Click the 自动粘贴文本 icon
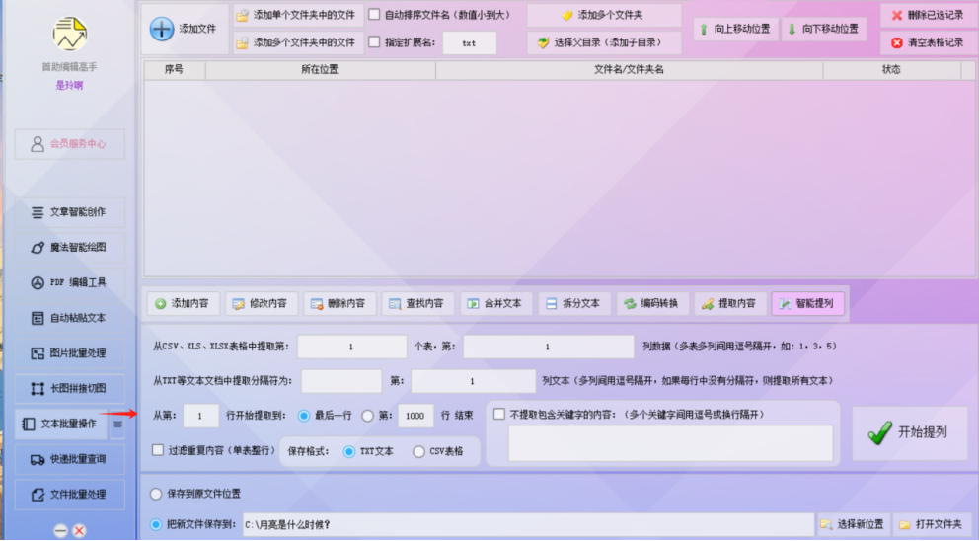 coord(38,318)
